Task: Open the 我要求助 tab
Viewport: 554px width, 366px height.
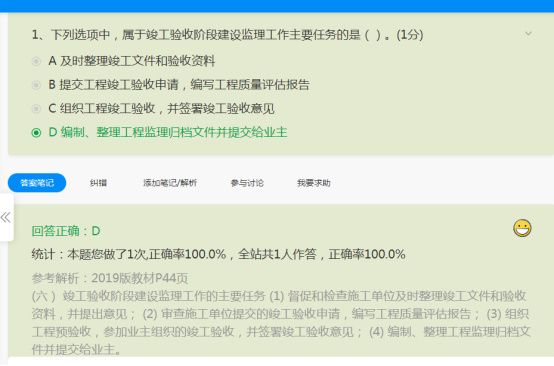Action: click(x=314, y=183)
